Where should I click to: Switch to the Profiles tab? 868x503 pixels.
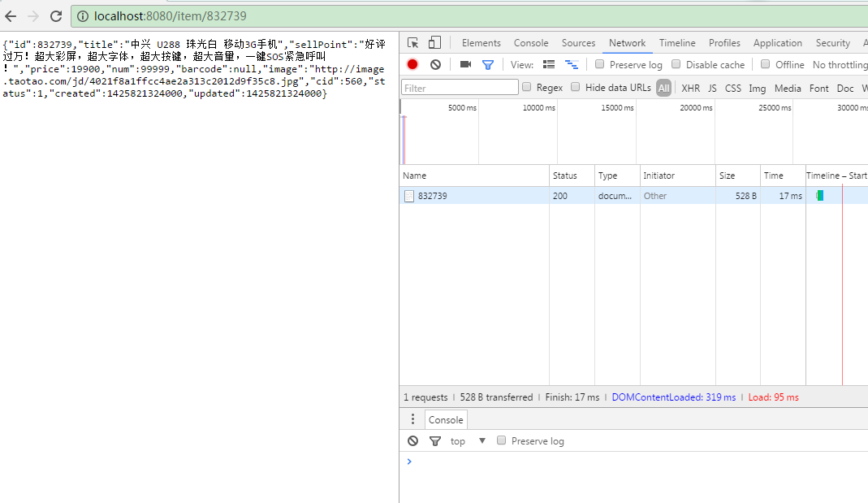click(x=724, y=42)
